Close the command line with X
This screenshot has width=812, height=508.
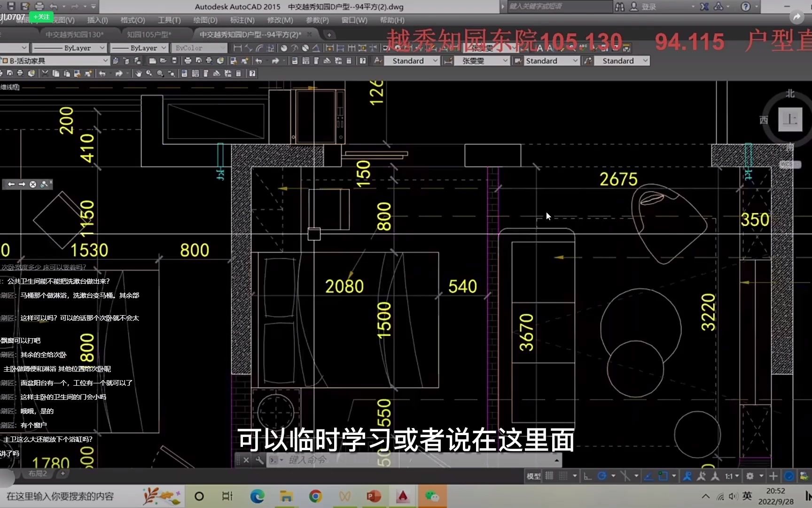[x=246, y=460]
